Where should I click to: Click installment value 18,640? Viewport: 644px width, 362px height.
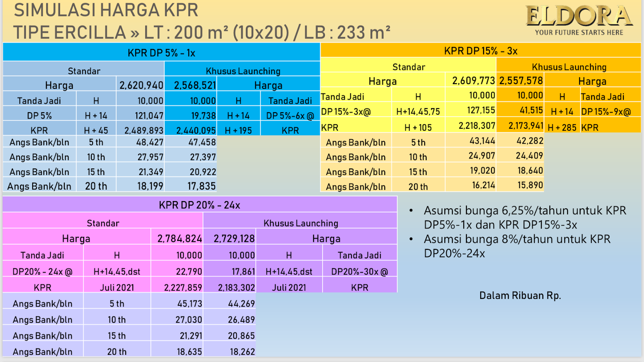tap(530, 171)
